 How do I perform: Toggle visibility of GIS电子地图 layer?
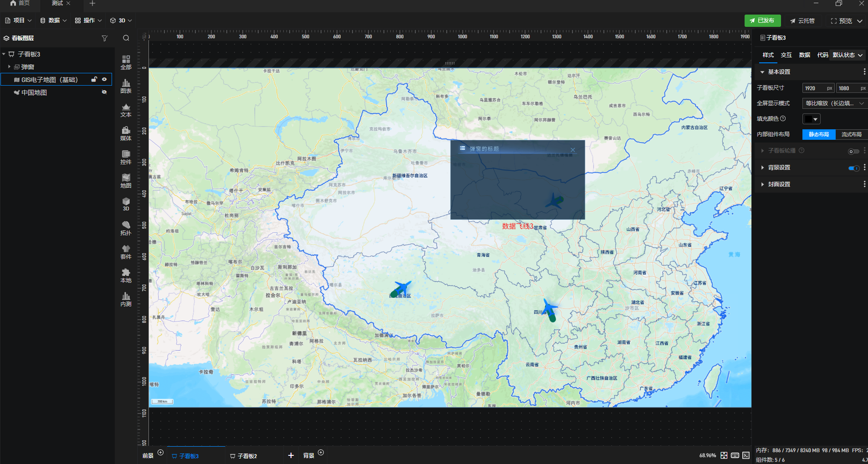[x=104, y=79]
